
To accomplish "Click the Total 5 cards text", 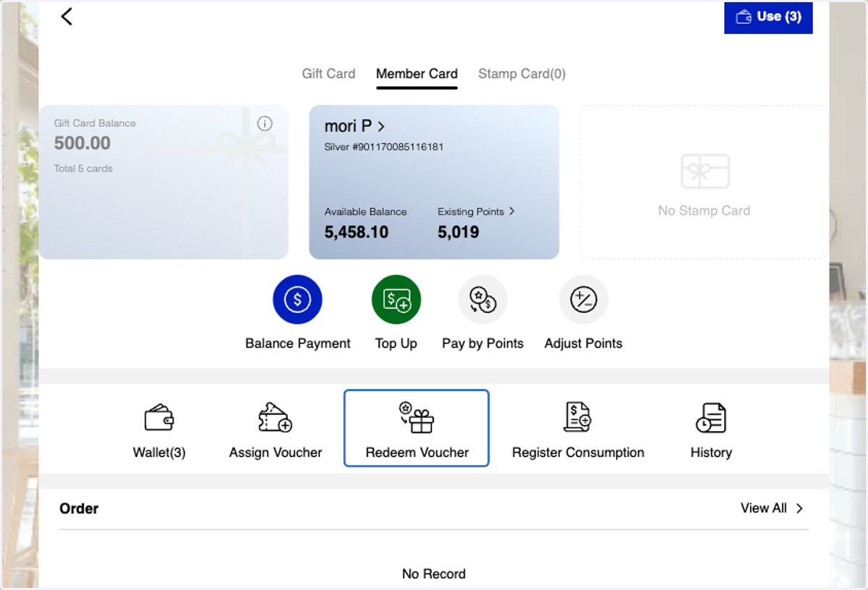I will click(x=83, y=168).
